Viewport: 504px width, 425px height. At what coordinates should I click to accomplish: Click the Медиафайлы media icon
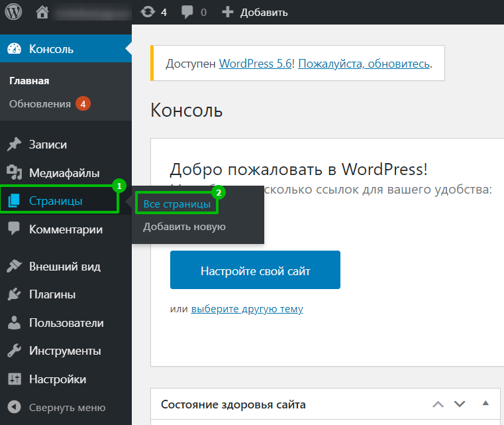[14, 172]
